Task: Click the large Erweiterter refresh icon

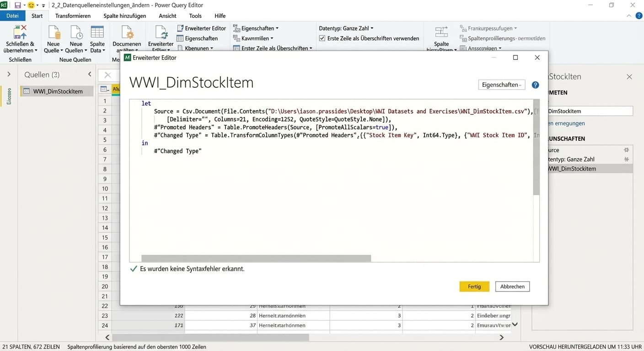Action: [161, 32]
